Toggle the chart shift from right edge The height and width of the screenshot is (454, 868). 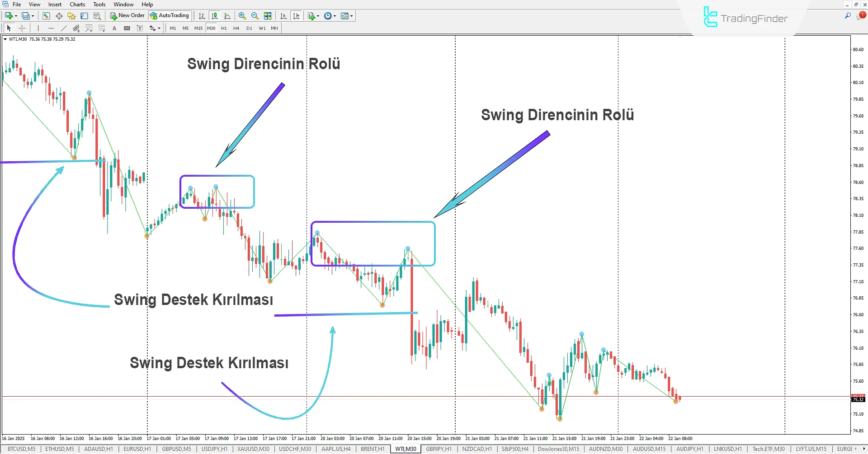point(297,16)
